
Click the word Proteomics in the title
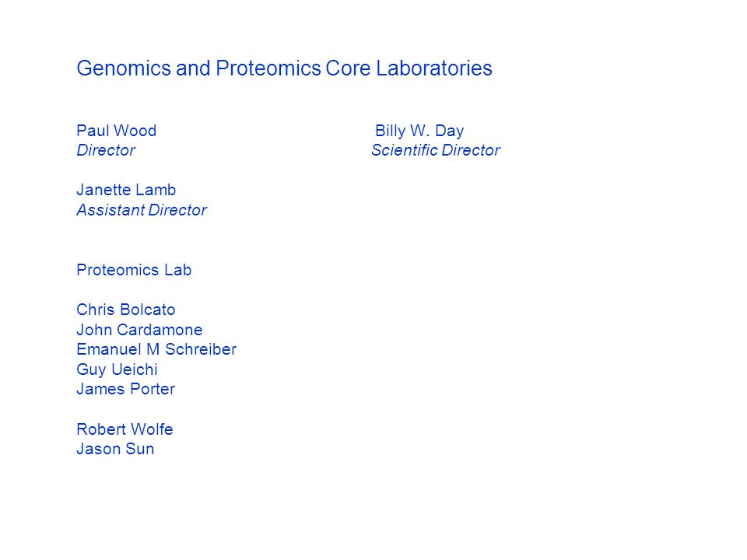(x=268, y=69)
